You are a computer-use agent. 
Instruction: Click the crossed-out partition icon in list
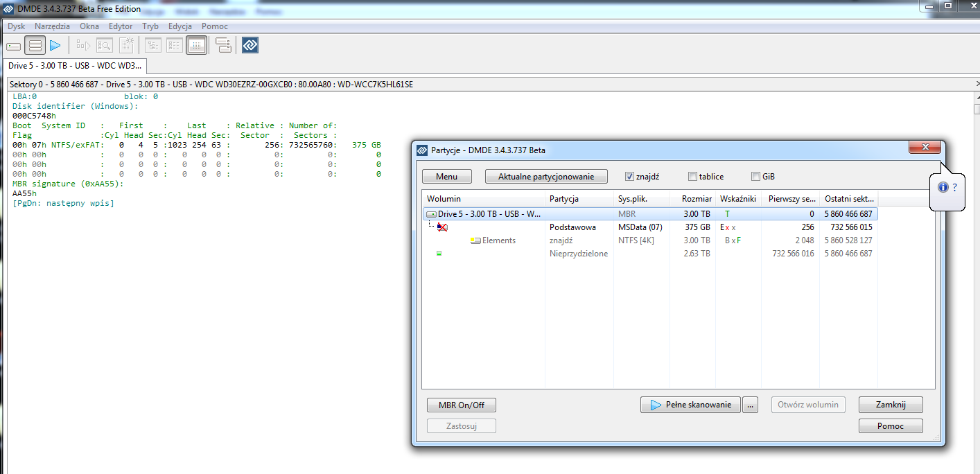coord(442,227)
